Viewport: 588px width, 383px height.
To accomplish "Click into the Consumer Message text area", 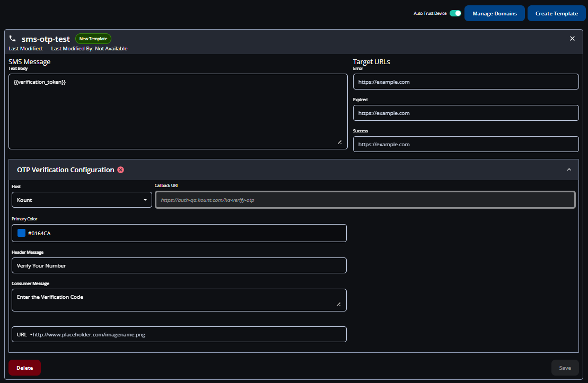I will tap(179, 300).
